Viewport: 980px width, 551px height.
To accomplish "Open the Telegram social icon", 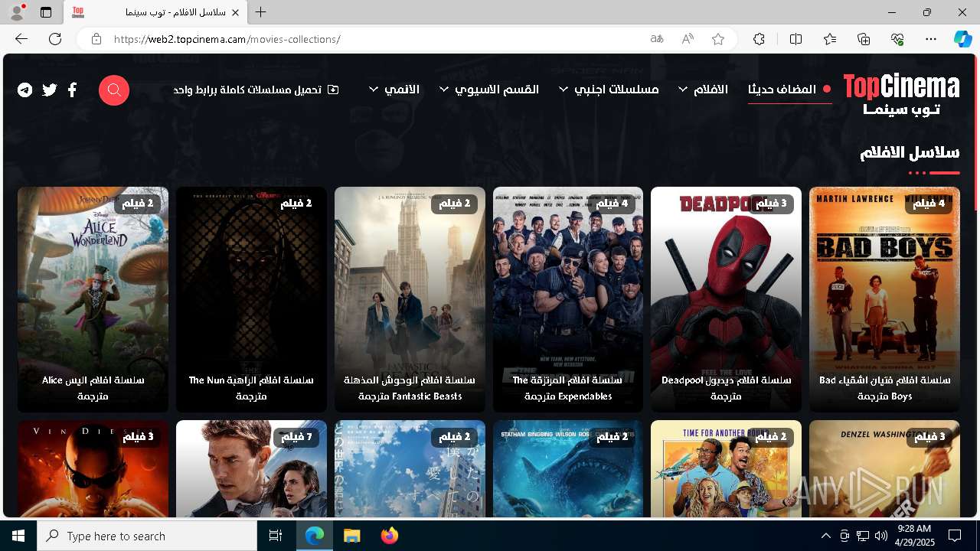I will point(25,90).
